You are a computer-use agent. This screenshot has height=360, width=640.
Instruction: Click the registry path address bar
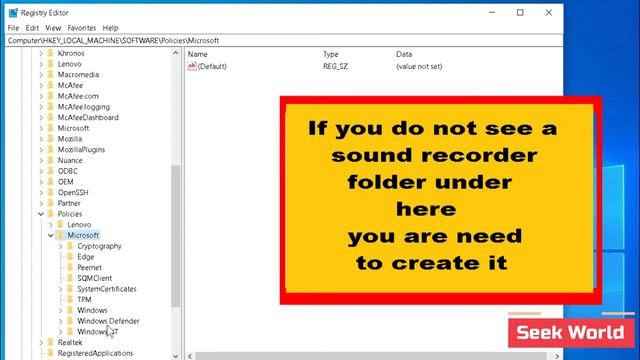click(x=284, y=40)
